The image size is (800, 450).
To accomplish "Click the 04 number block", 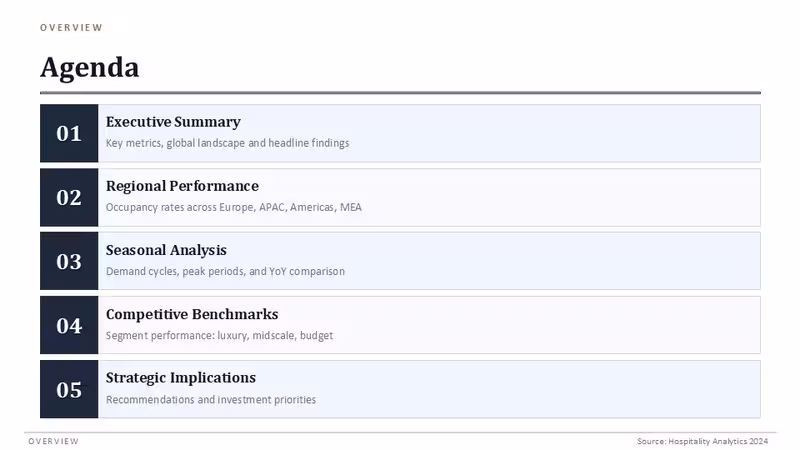I will tap(69, 325).
